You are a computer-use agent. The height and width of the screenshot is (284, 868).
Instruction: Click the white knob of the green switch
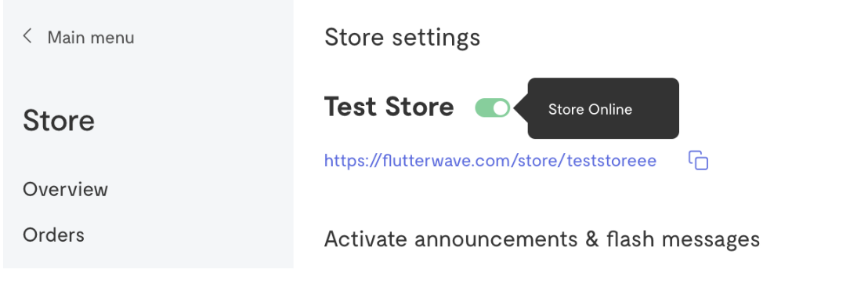[x=501, y=108]
